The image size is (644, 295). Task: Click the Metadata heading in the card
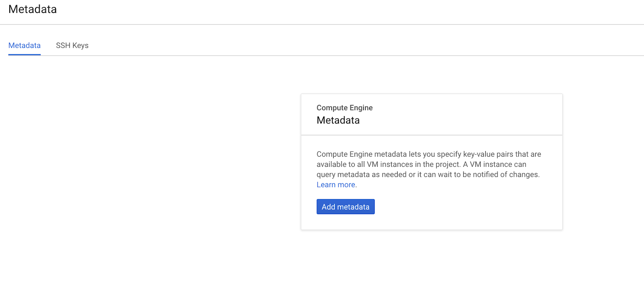tap(338, 120)
